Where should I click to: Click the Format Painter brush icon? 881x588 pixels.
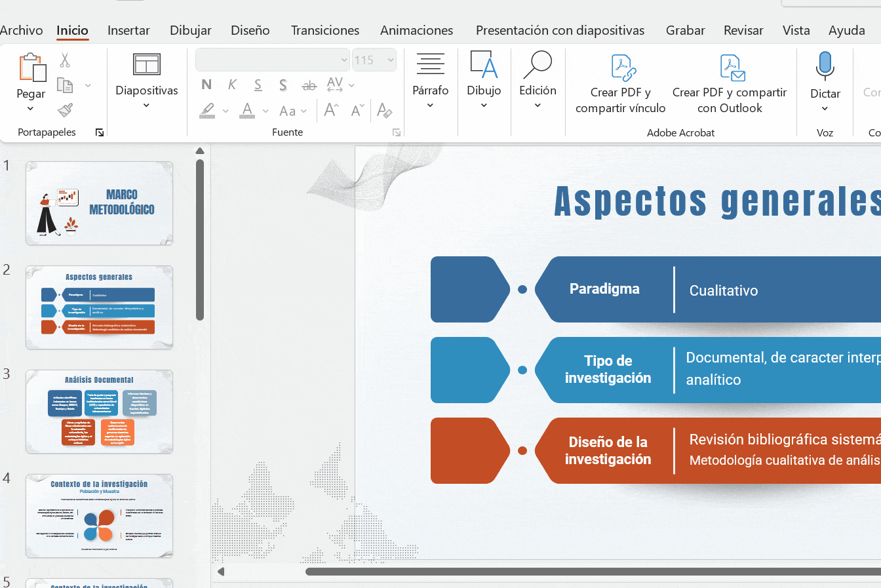coord(65,110)
